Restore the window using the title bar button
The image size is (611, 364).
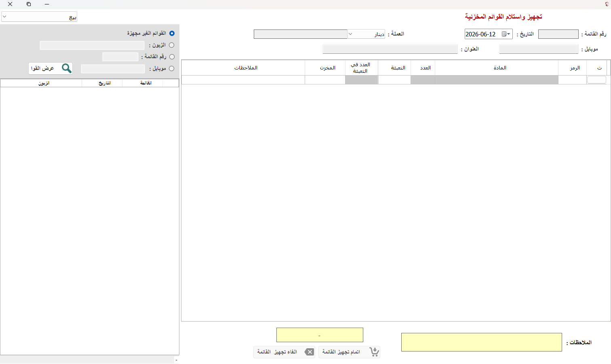(29, 4)
